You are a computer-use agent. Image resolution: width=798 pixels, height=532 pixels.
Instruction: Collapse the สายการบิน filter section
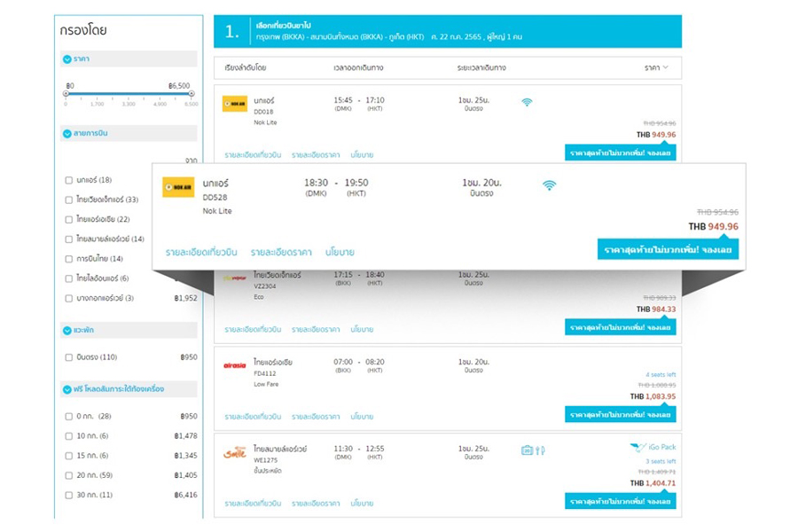(67, 134)
